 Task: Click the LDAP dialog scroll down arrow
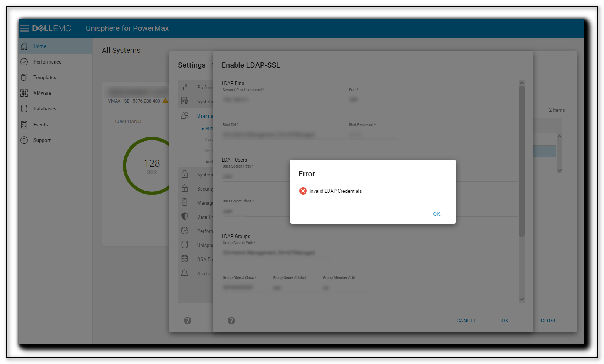pyautogui.click(x=522, y=299)
